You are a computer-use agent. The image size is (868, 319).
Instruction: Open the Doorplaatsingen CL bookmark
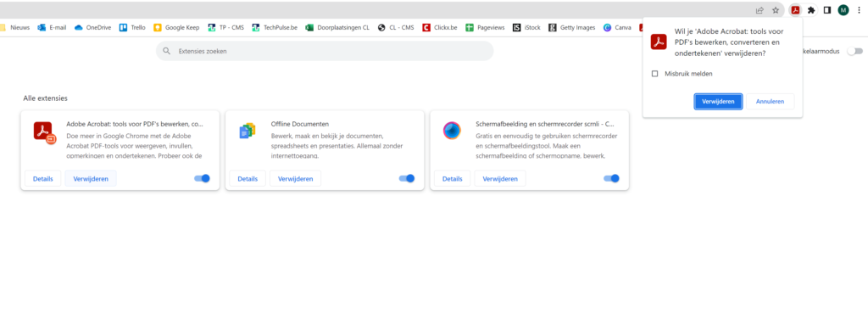click(337, 27)
